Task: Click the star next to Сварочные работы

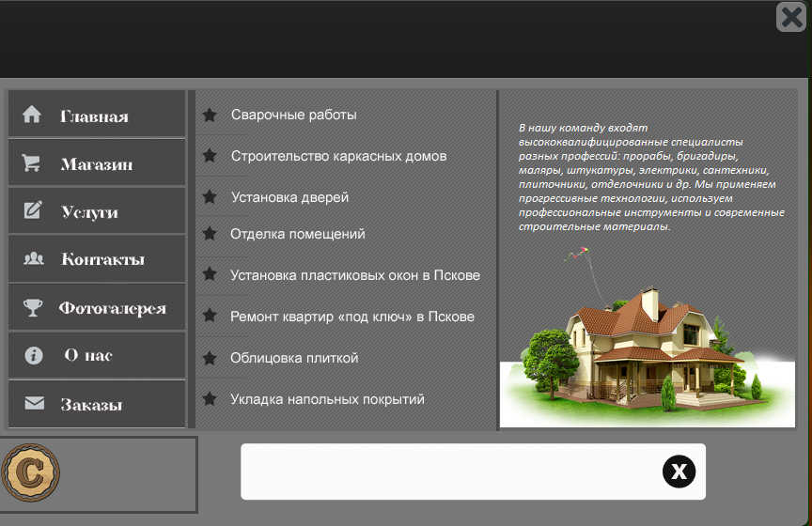Action: pos(210,115)
